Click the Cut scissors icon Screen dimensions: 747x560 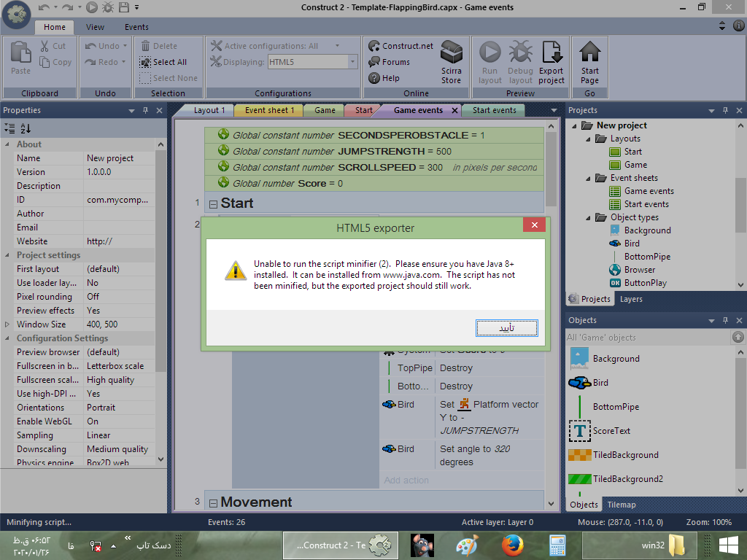tap(44, 46)
